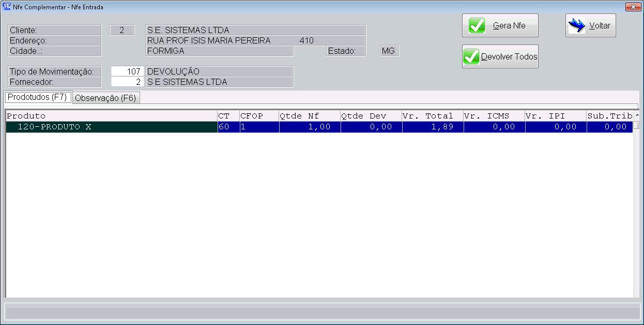Open the Observação (F6) tab
The width and height of the screenshot is (644, 325).
105,98
